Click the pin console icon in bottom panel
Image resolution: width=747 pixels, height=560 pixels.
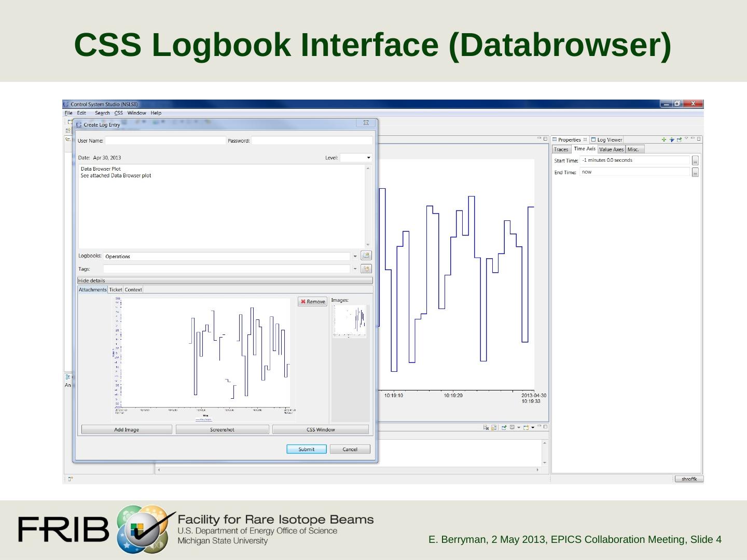pos(504,427)
